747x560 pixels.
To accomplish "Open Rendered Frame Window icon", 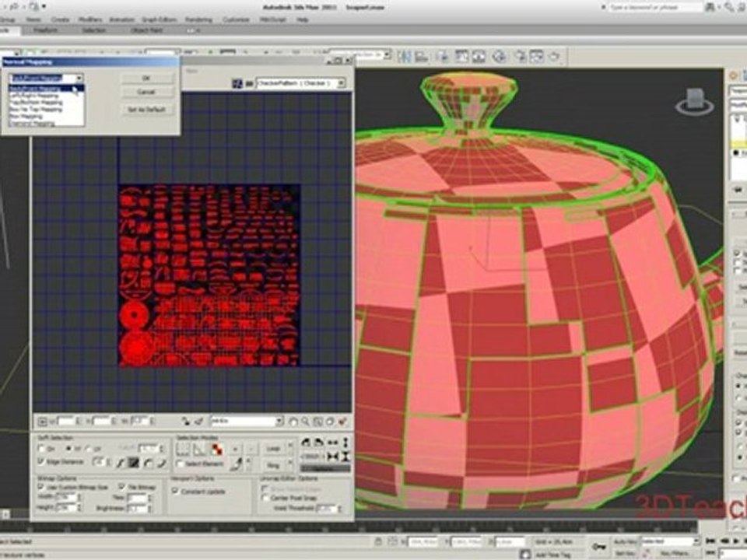I will 536,57.
